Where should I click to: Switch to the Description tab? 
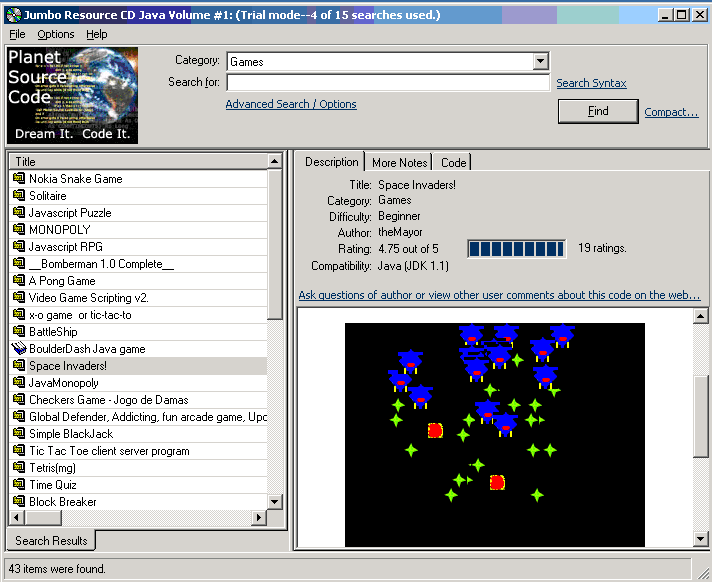click(x=331, y=162)
